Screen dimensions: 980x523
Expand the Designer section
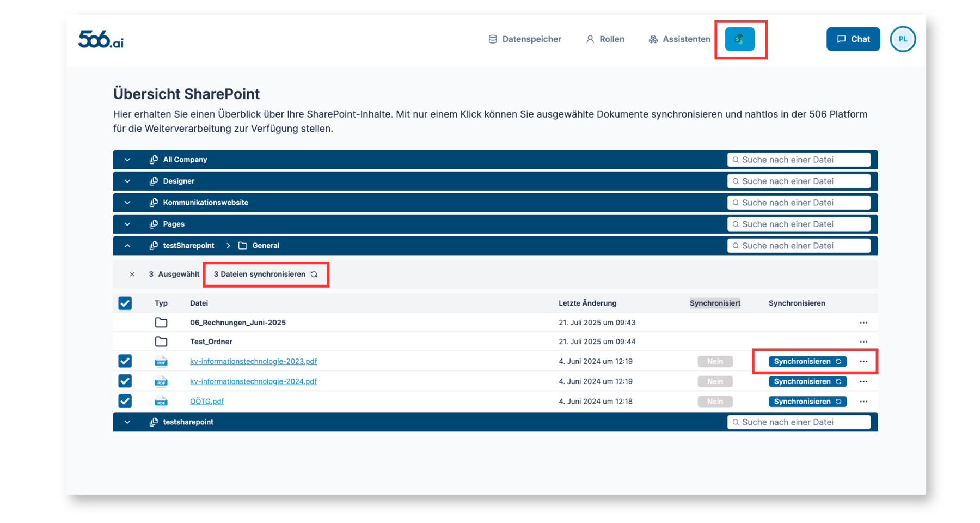(127, 181)
